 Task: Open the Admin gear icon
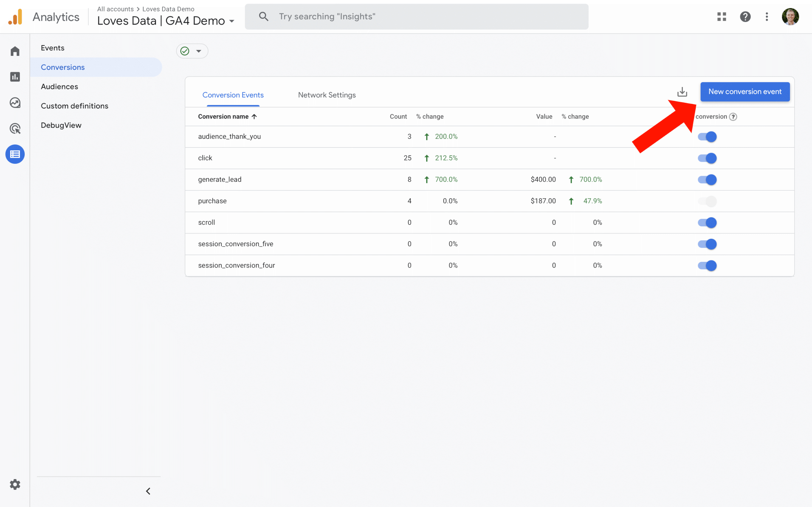pyautogui.click(x=15, y=484)
